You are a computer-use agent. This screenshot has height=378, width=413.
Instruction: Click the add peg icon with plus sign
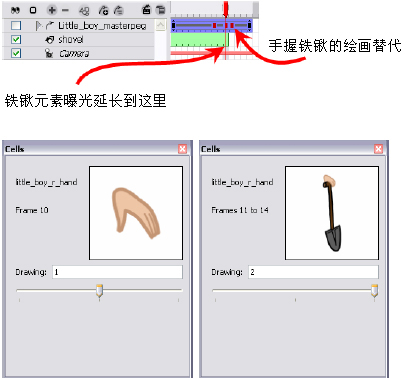(103, 11)
